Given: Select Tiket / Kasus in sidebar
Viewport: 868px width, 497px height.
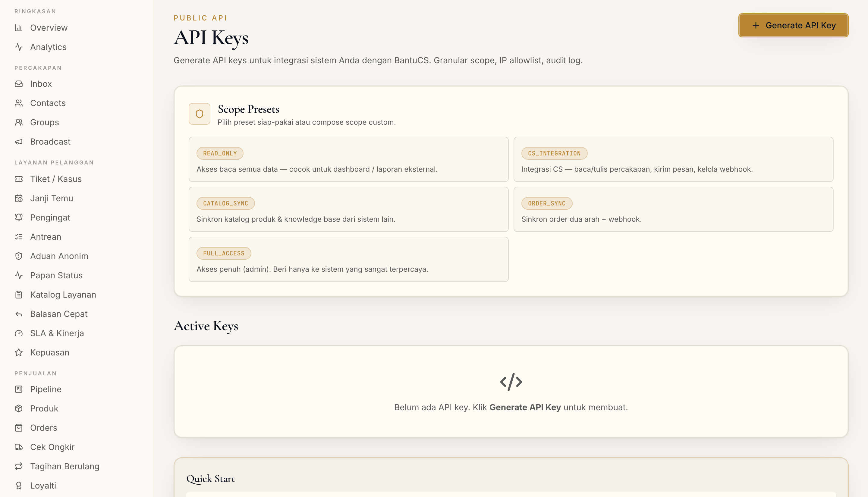Looking at the screenshot, I should tap(56, 179).
